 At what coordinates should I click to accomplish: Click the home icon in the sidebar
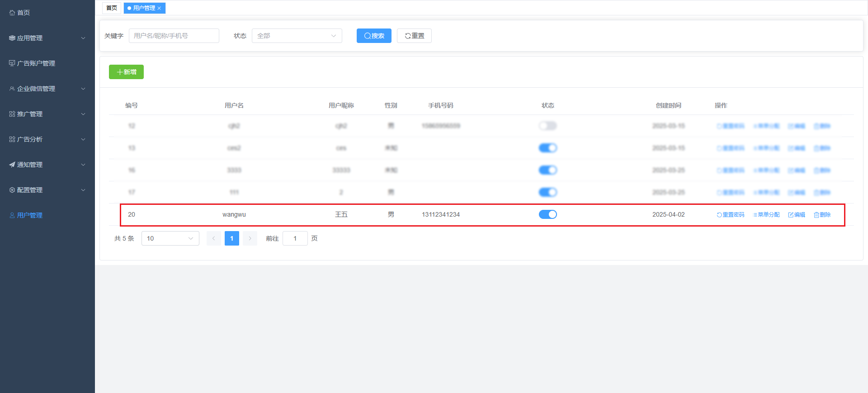[x=12, y=13]
